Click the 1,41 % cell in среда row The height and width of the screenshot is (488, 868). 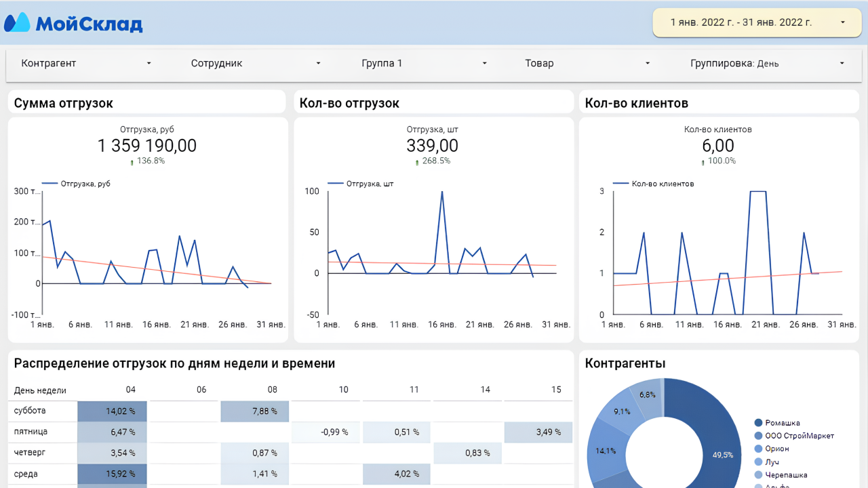254,474
